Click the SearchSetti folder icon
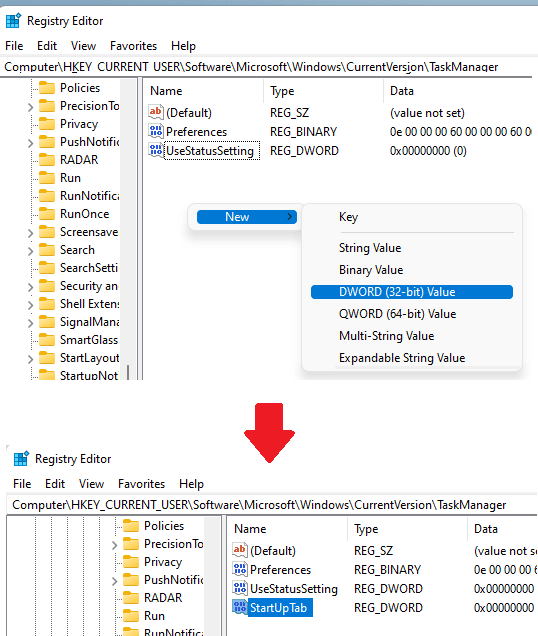The width and height of the screenshot is (538, 636). pyautogui.click(x=47, y=267)
